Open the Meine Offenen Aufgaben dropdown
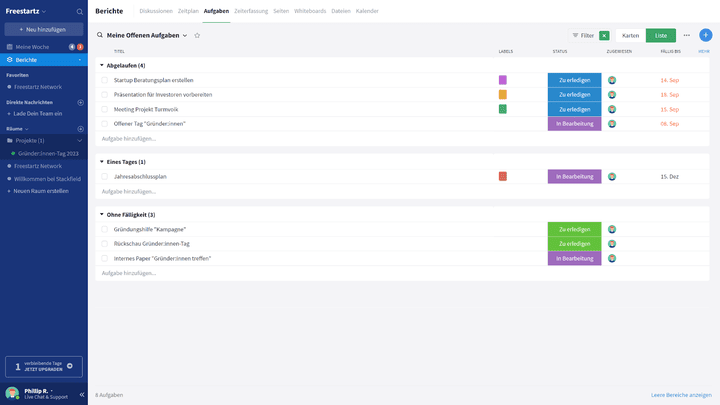The width and height of the screenshot is (720, 405). (x=185, y=35)
